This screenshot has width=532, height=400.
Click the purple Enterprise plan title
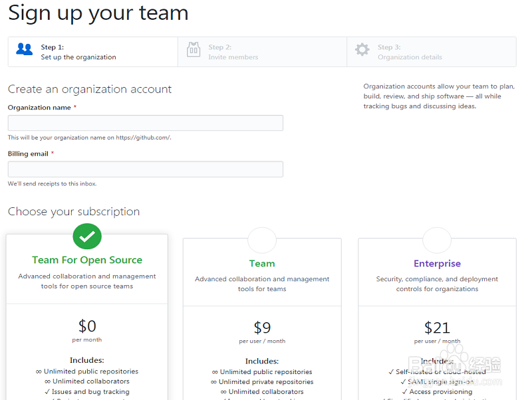point(437,264)
